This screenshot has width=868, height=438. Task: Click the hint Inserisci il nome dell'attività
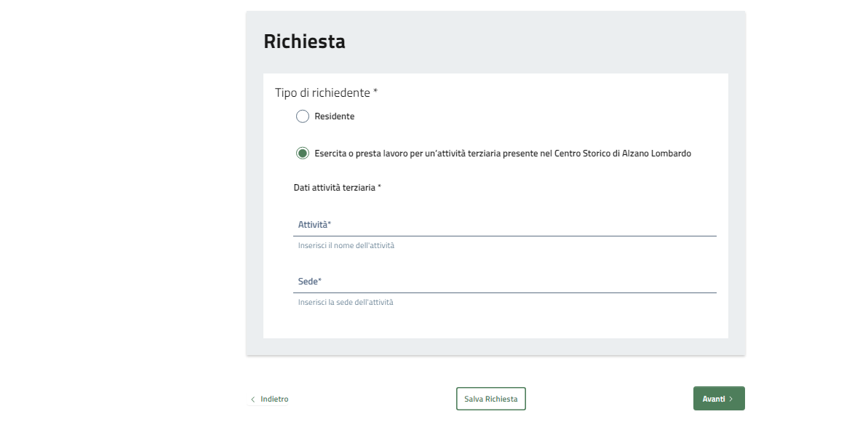coord(346,246)
